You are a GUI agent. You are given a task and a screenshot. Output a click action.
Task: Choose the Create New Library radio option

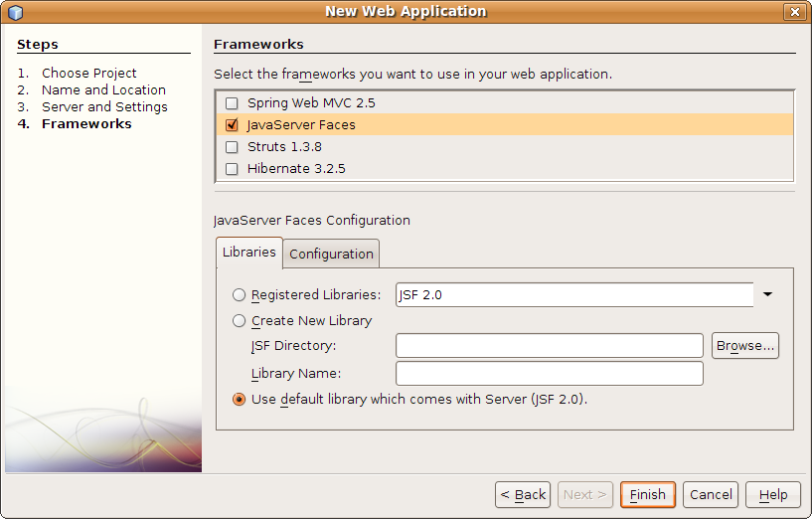[x=239, y=320]
